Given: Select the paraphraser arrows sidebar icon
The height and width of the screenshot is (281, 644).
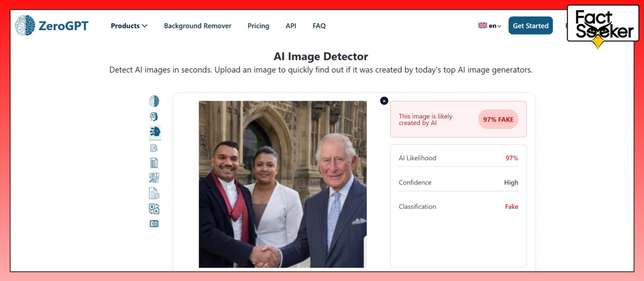Looking at the screenshot, I should [x=154, y=178].
